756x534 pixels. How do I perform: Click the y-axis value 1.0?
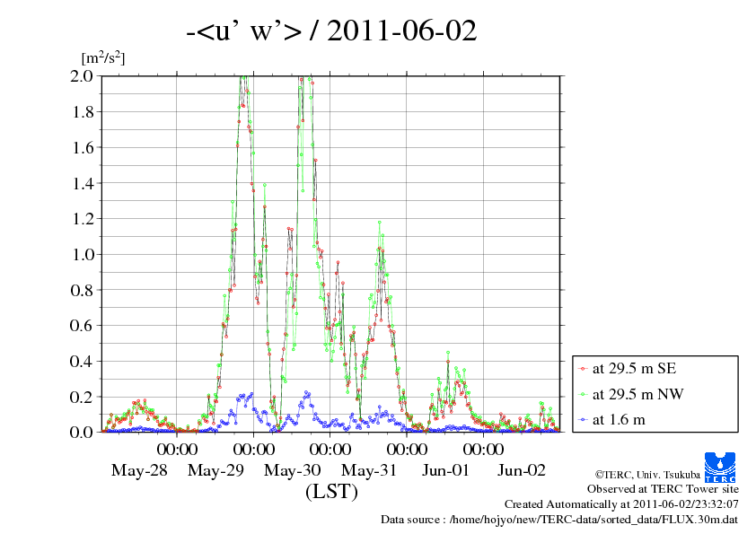pyautogui.click(x=82, y=255)
